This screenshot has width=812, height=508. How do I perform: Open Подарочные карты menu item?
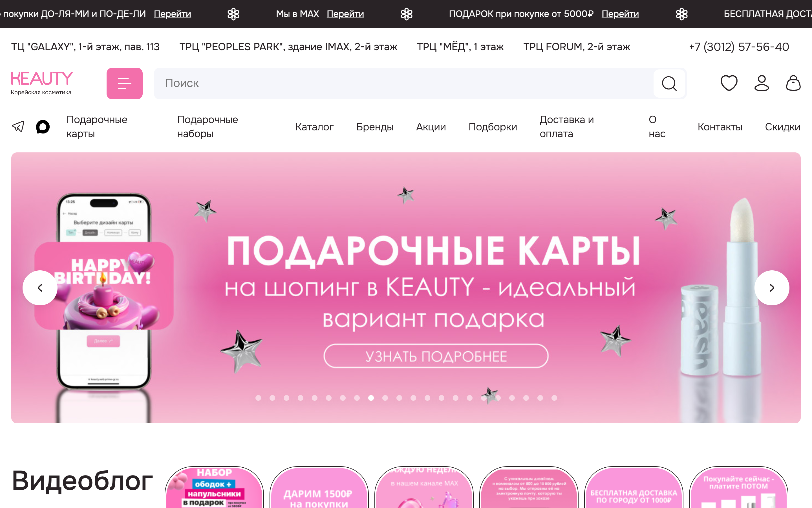pos(97,127)
